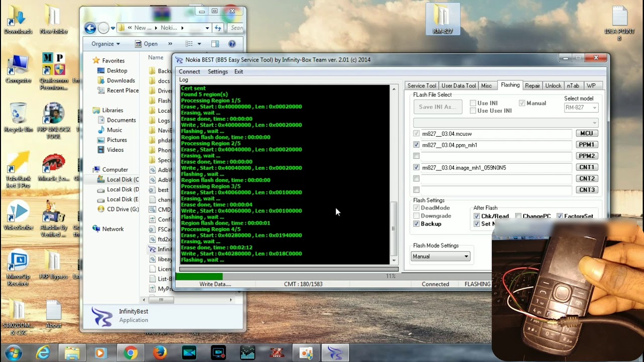Select the VideoScribe desktop icon
Screen dimensions: 644x362
point(18,216)
